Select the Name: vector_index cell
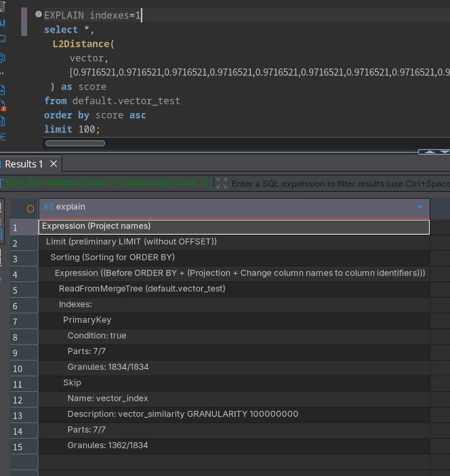The height and width of the screenshot is (476, 450). coord(108,398)
